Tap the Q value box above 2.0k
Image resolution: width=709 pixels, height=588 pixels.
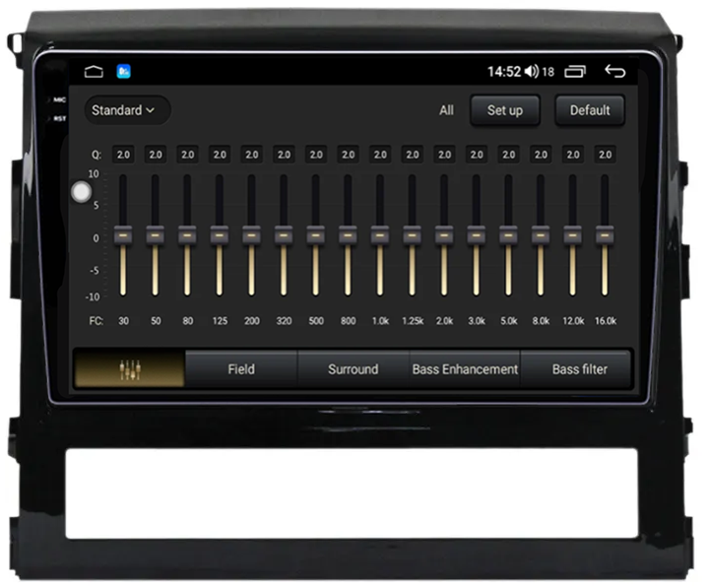(444, 155)
